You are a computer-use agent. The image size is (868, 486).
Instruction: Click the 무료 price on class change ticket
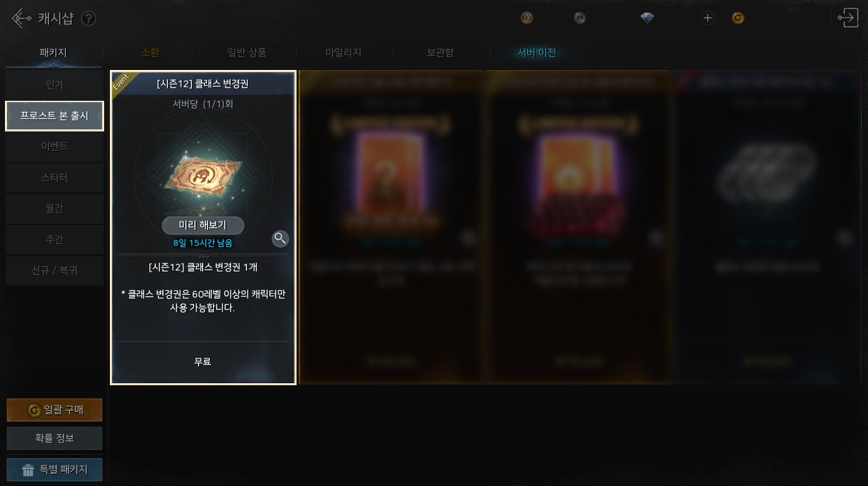point(202,362)
